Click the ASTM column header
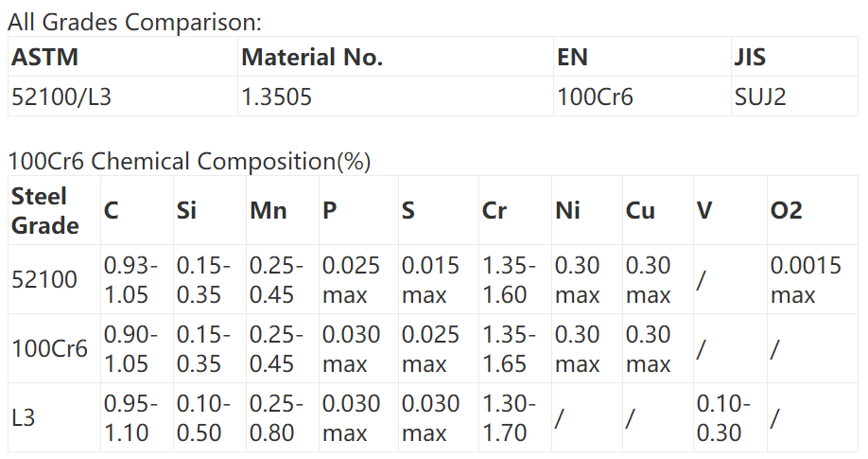Viewport: 868px width, 459px height. pyautogui.click(x=44, y=57)
